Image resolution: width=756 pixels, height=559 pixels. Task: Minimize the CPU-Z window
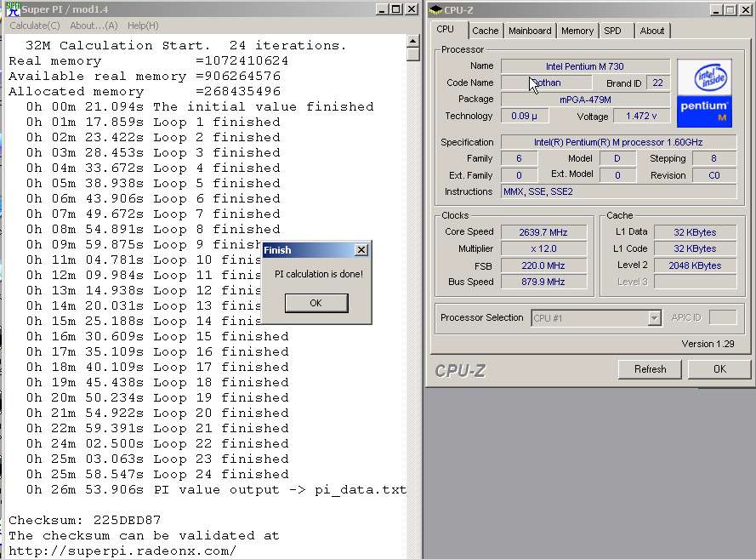click(x=717, y=10)
